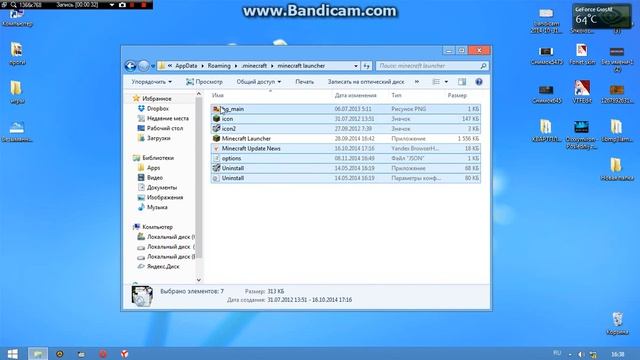Open recent locations dropdown beside Forward arrow
Viewport: 640px width, 360px height.
[153, 66]
